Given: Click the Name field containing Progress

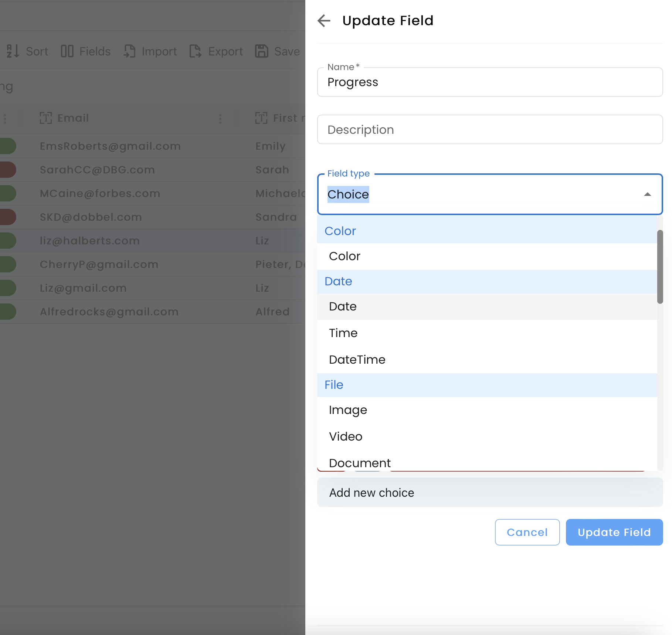Looking at the screenshot, I should click(490, 82).
